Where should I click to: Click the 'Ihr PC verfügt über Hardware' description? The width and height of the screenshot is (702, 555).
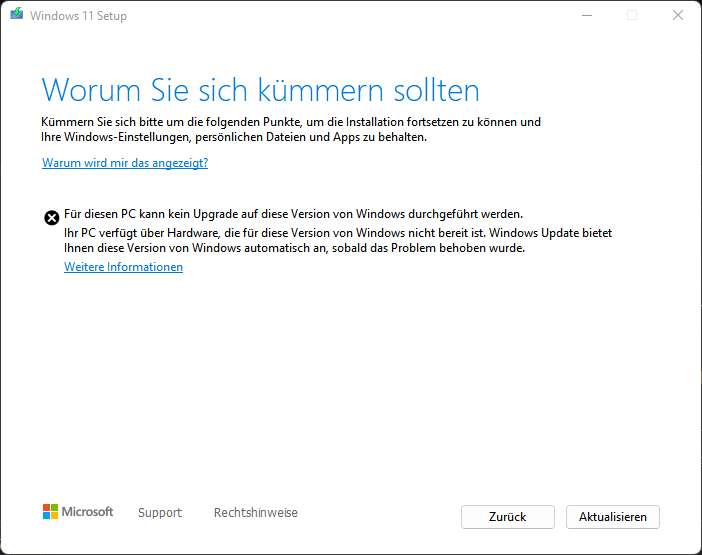coord(338,240)
